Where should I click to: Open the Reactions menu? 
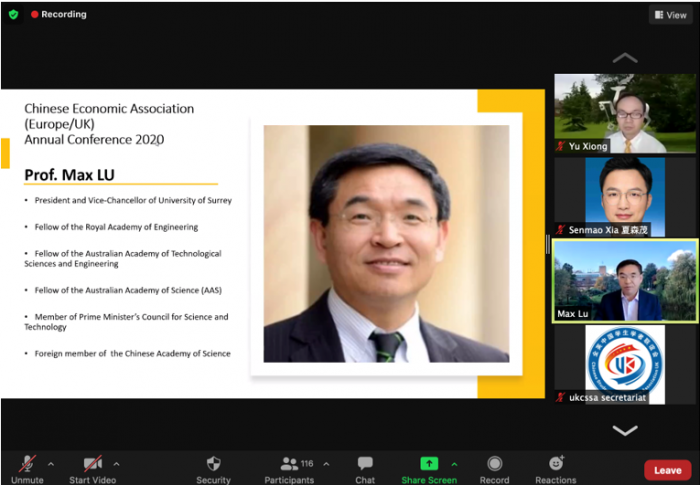(556, 469)
